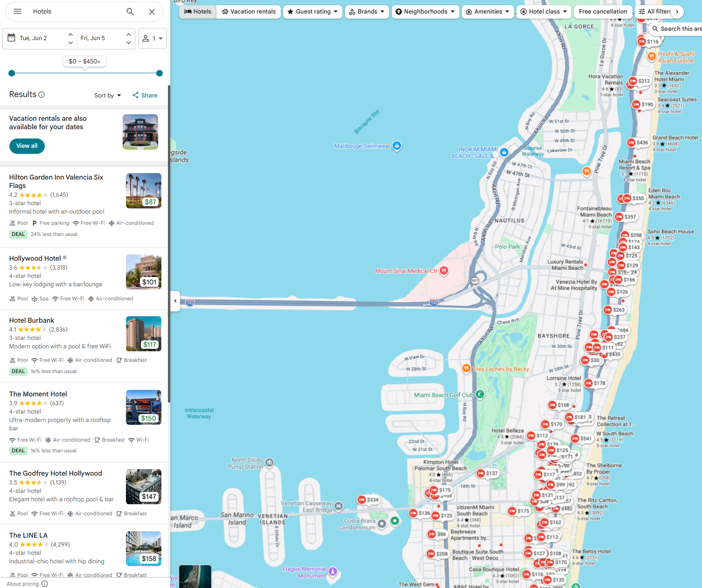Click Flagler Memorial Monument marker
This screenshot has width=702, height=588.
pyautogui.click(x=333, y=571)
